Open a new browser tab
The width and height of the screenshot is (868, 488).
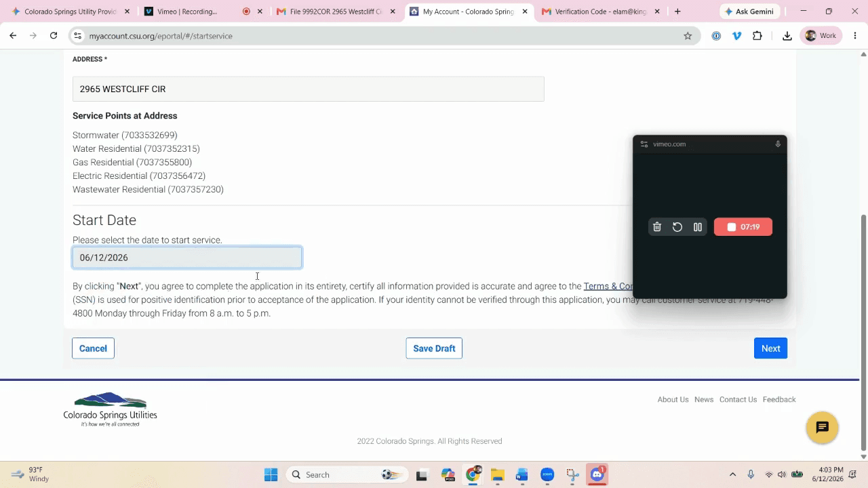tap(677, 12)
